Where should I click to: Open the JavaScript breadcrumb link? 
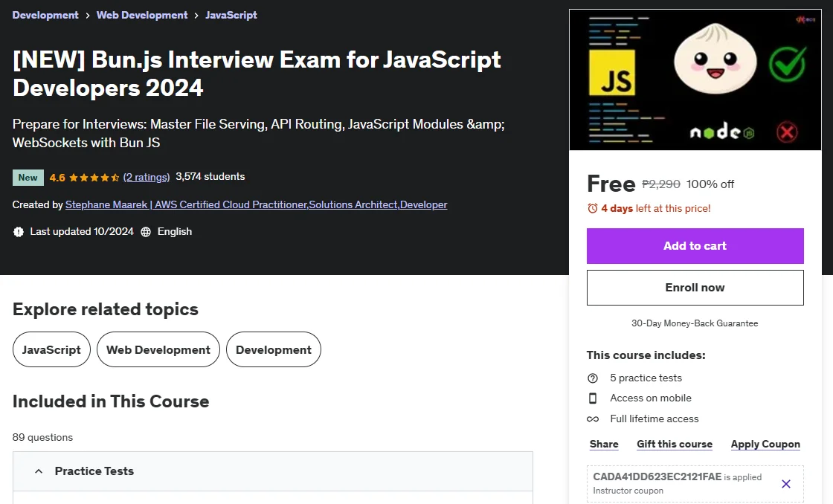[231, 15]
